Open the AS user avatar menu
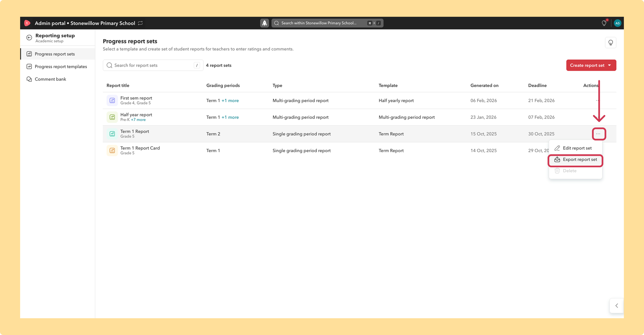The image size is (644, 335). point(617,23)
